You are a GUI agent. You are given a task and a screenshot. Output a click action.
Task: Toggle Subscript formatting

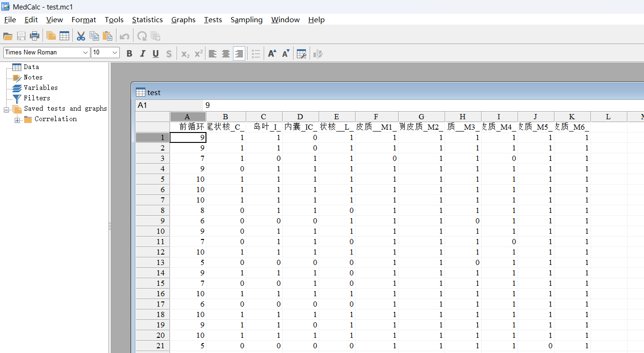coord(185,54)
